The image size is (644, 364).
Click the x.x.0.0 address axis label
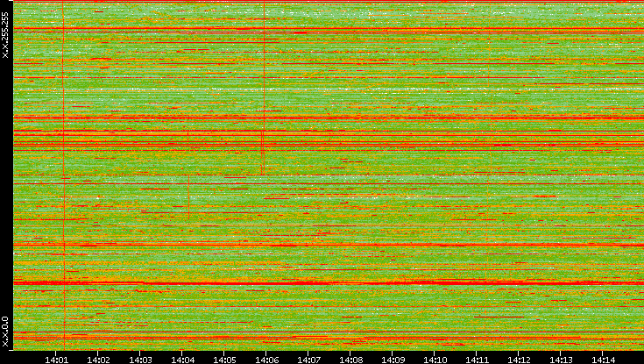coord(5,332)
